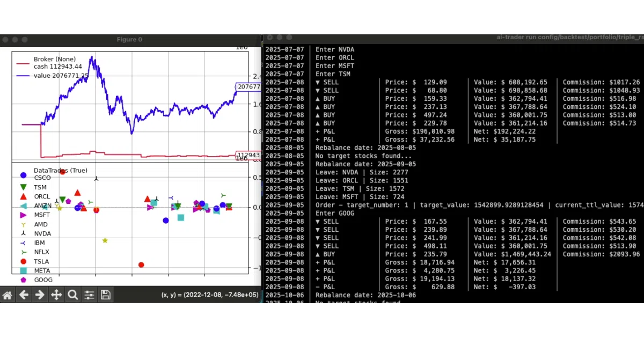Screen dimensions: 644x338
Task: Click the 'DataTrades (True)' legend title
Action: click(x=60, y=171)
